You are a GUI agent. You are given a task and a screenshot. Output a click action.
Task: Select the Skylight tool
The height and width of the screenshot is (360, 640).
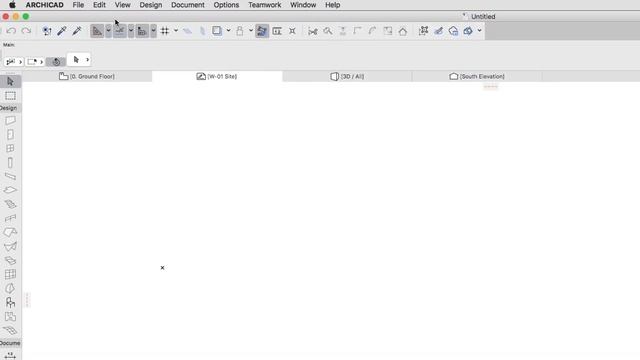click(x=10, y=260)
